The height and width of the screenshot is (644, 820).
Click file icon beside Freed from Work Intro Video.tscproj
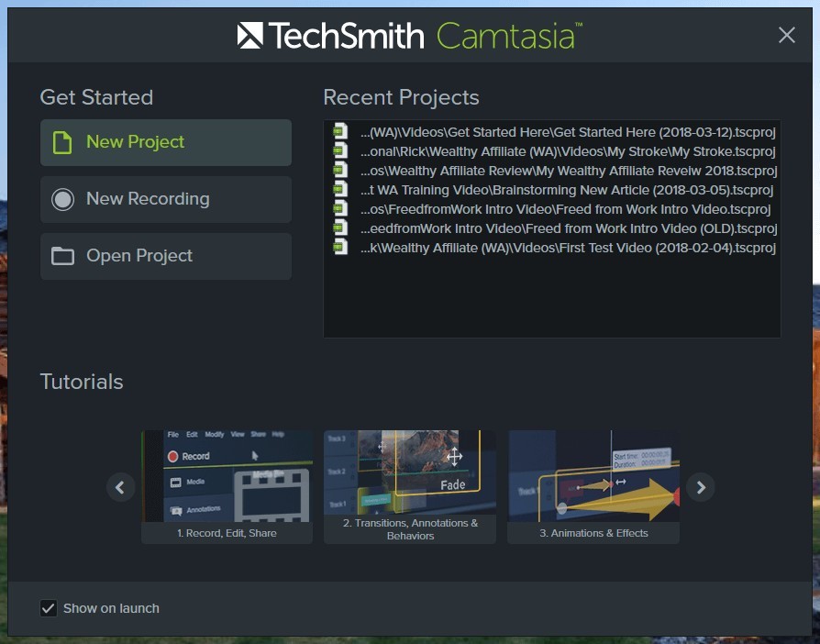340,208
